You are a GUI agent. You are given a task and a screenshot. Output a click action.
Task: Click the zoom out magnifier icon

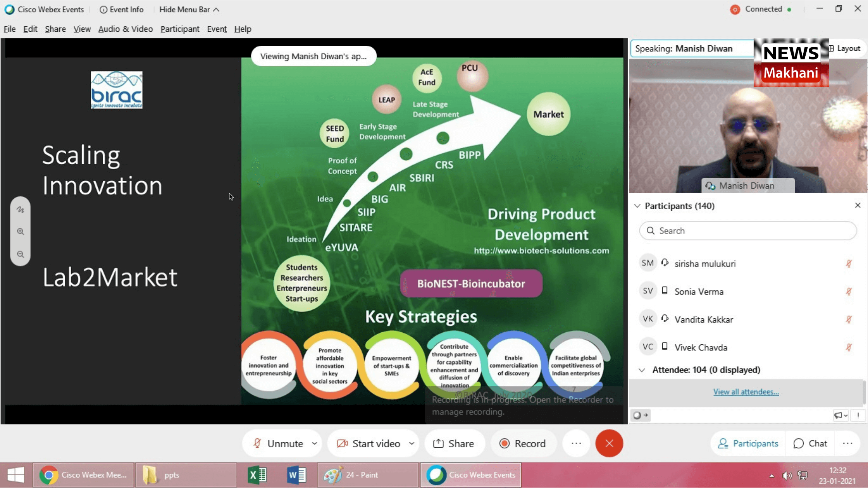pos(21,254)
